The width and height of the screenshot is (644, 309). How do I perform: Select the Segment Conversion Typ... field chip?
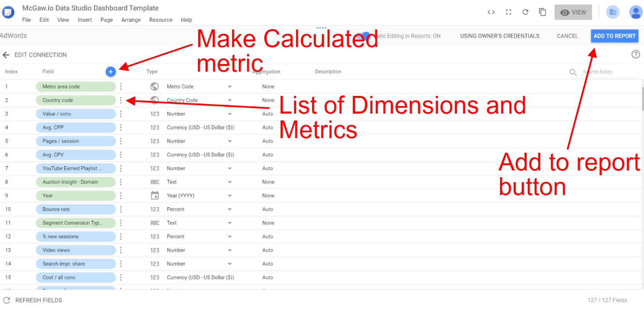click(x=76, y=223)
